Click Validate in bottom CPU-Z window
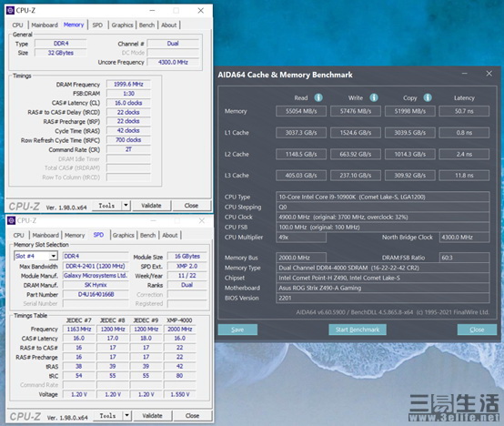This screenshot has width=504, height=426. pos(152,415)
